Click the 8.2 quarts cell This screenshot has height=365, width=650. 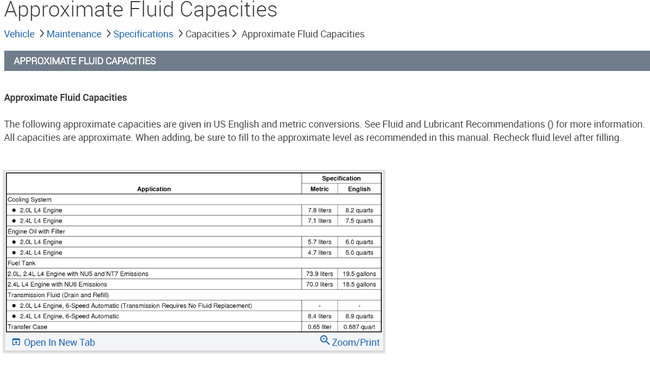(x=359, y=210)
